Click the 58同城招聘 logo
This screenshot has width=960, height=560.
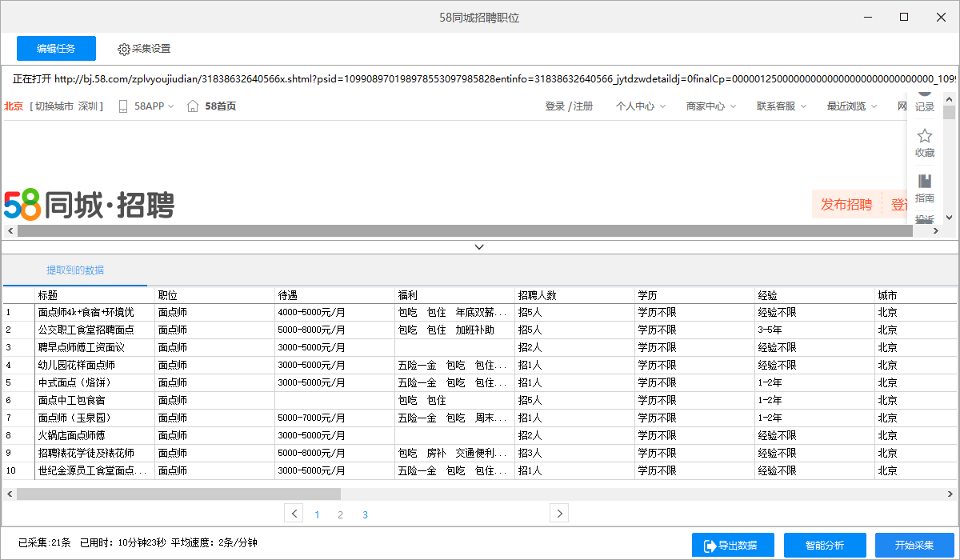pyautogui.click(x=89, y=205)
